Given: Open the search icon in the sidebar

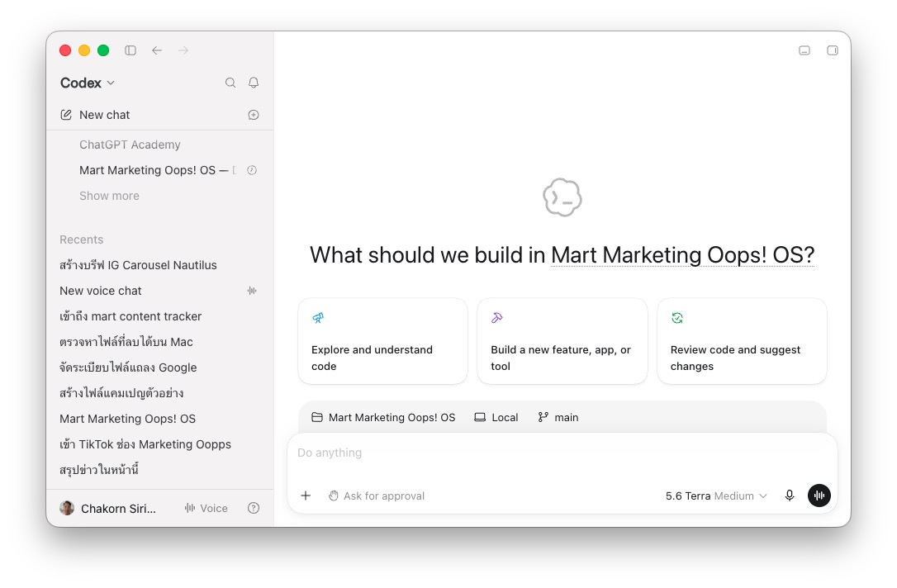Looking at the screenshot, I should click(230, 83).
